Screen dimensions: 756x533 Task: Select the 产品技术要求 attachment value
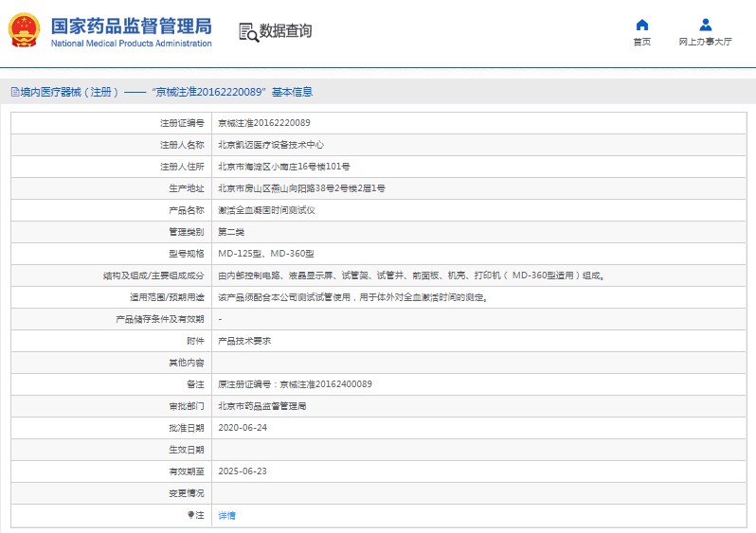[244, 341]
